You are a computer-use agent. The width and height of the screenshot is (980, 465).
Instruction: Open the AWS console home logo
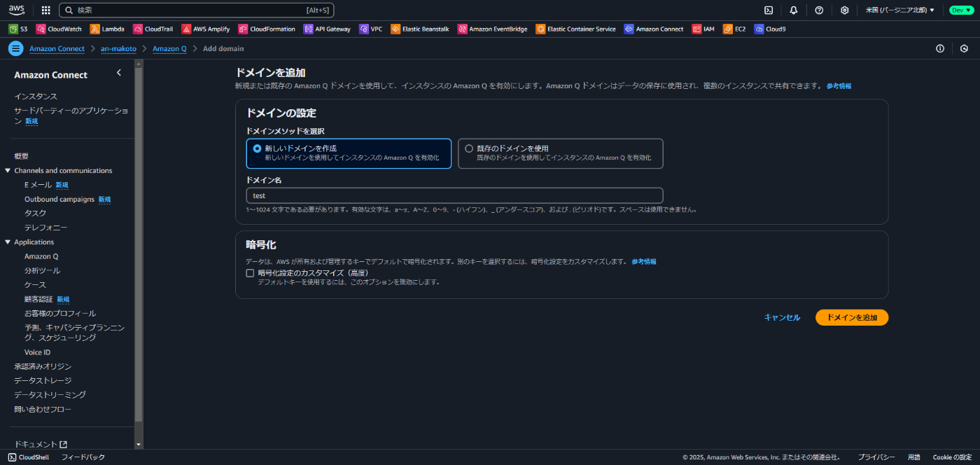[17, 10]
